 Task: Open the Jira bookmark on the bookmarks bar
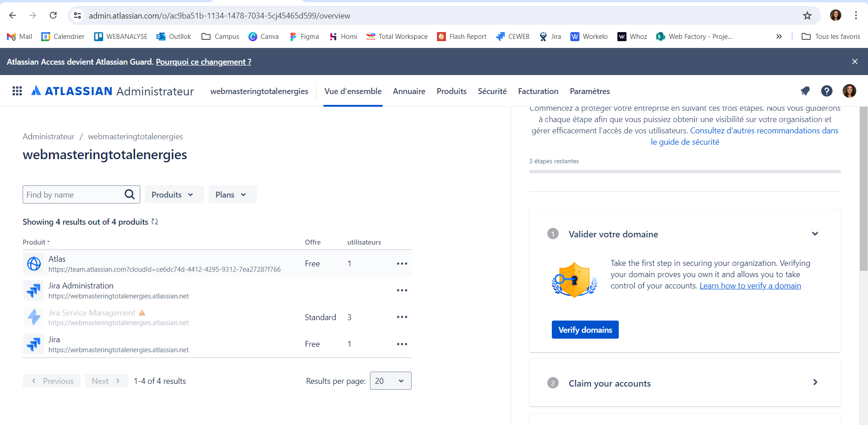[x=550, y=36]
